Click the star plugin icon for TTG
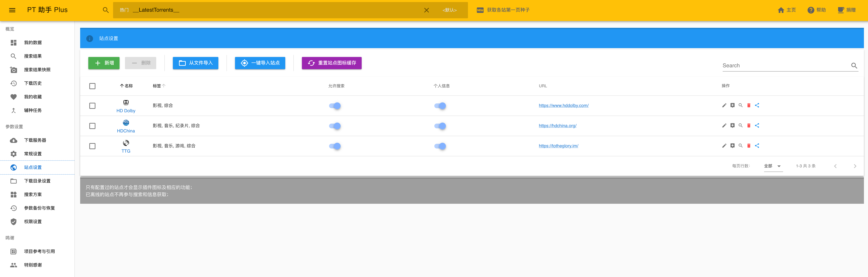 tap(732, 146)
